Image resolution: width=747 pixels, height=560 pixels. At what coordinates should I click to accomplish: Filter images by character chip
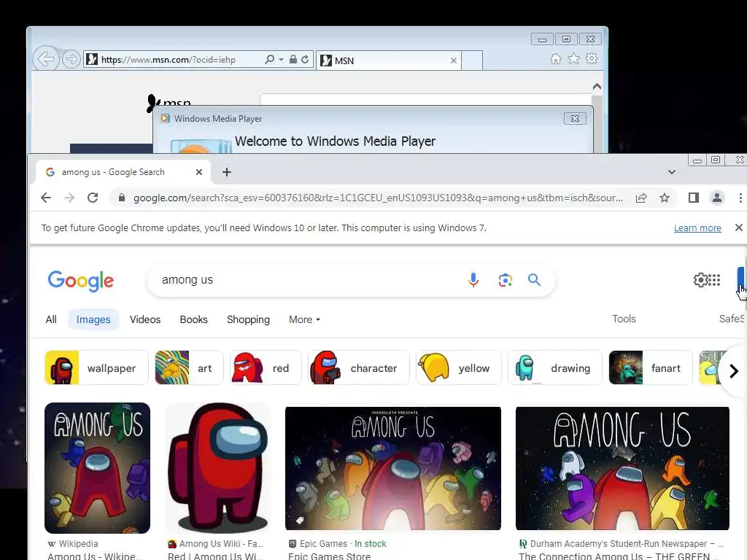click(x=359, y=367)
